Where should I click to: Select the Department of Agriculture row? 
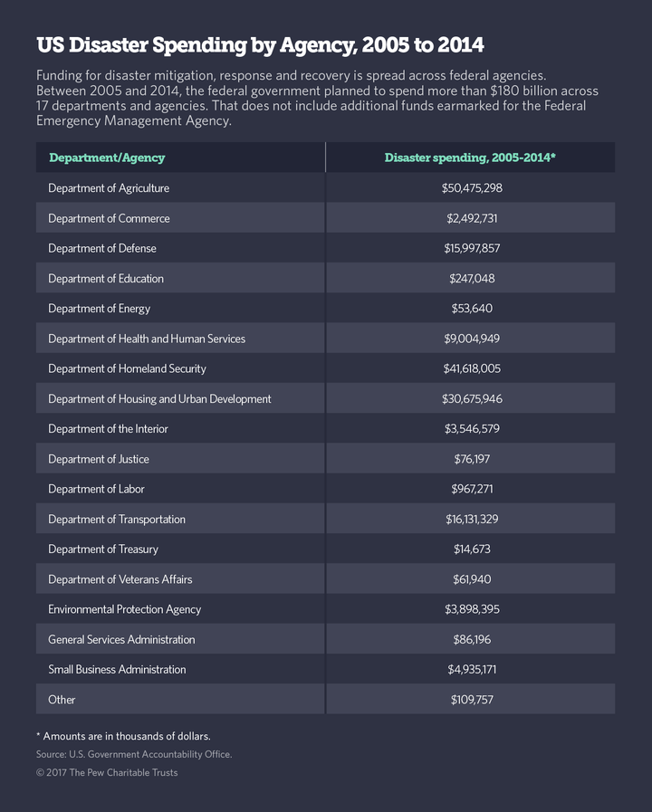coord(325,187)
